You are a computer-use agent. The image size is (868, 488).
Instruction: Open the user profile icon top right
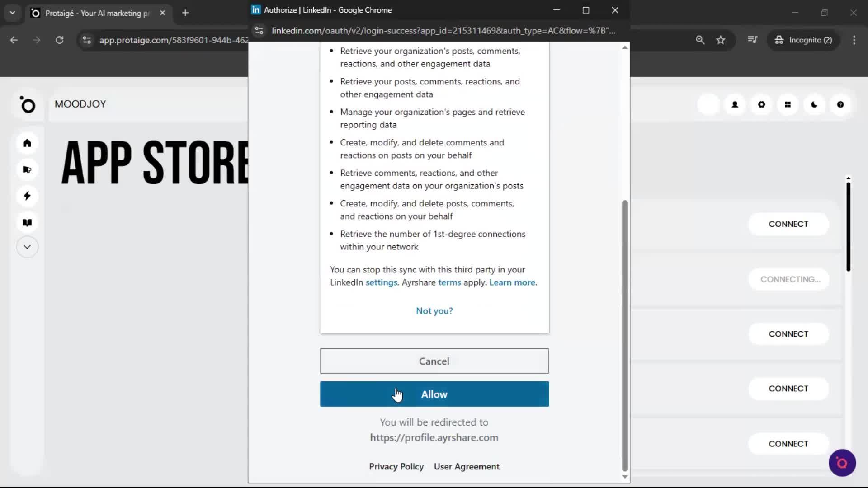pos(735,104)
